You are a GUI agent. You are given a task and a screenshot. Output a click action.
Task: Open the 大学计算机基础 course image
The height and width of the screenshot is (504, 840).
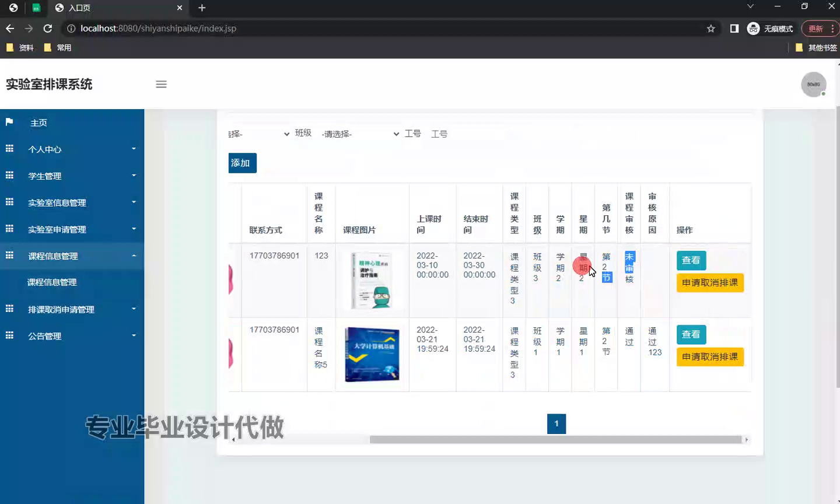click(x=372, y=355)
